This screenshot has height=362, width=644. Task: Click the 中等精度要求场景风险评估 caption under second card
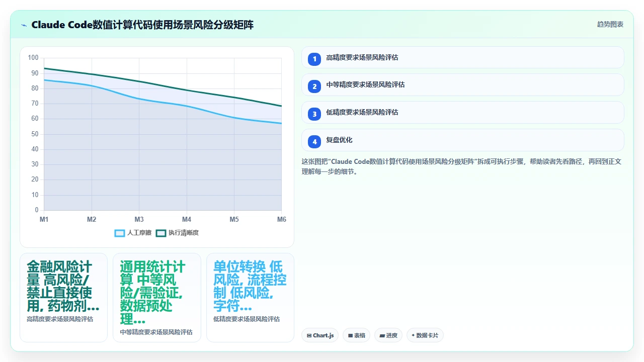click(x=156, y=332)
